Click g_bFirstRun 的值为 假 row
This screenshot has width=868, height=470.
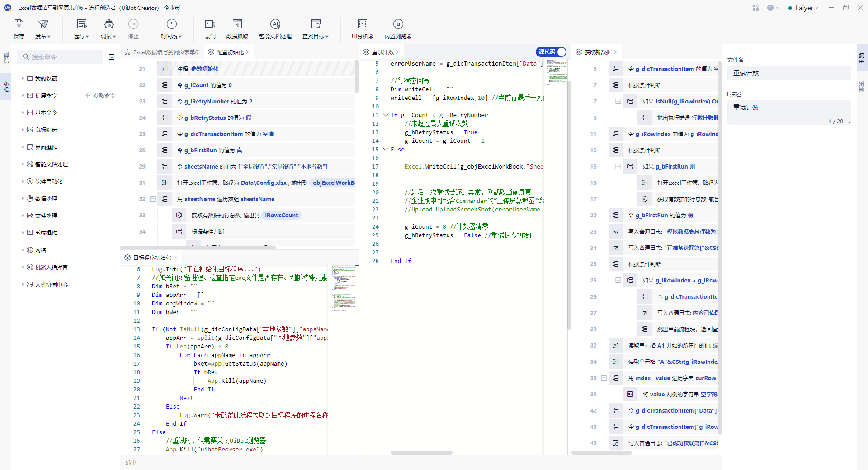(664, 215)
